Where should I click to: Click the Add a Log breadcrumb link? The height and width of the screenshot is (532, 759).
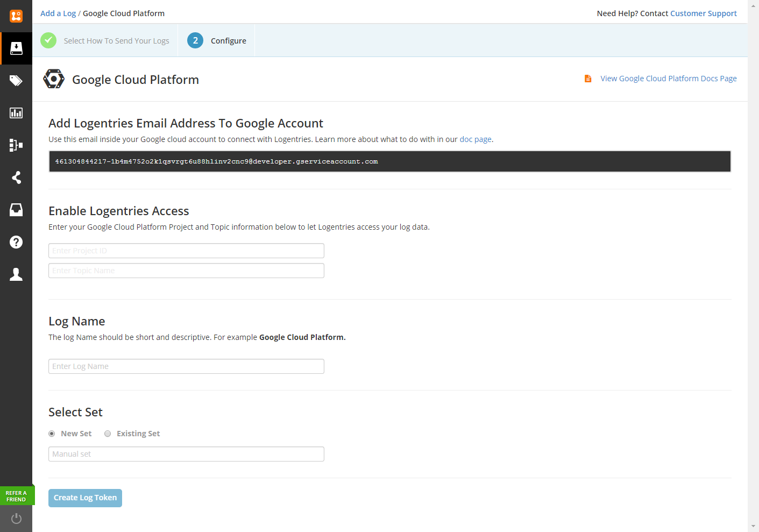pos(58,13)
